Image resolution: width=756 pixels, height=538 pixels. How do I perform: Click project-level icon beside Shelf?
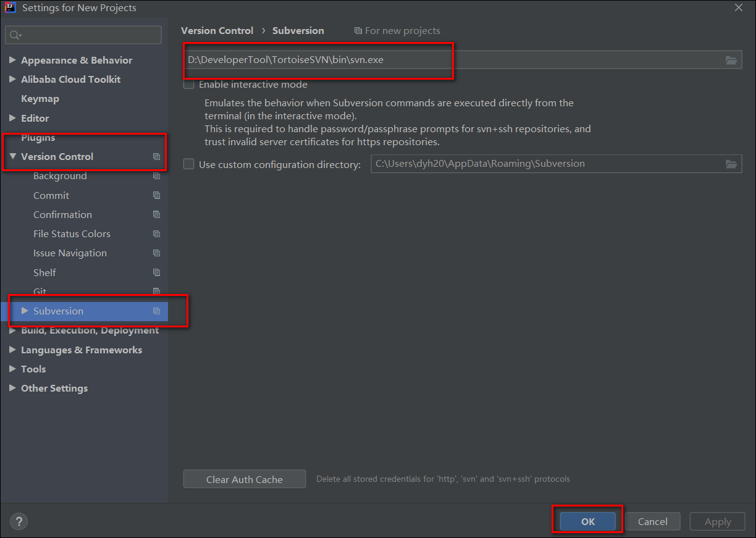tap(157, 272)
